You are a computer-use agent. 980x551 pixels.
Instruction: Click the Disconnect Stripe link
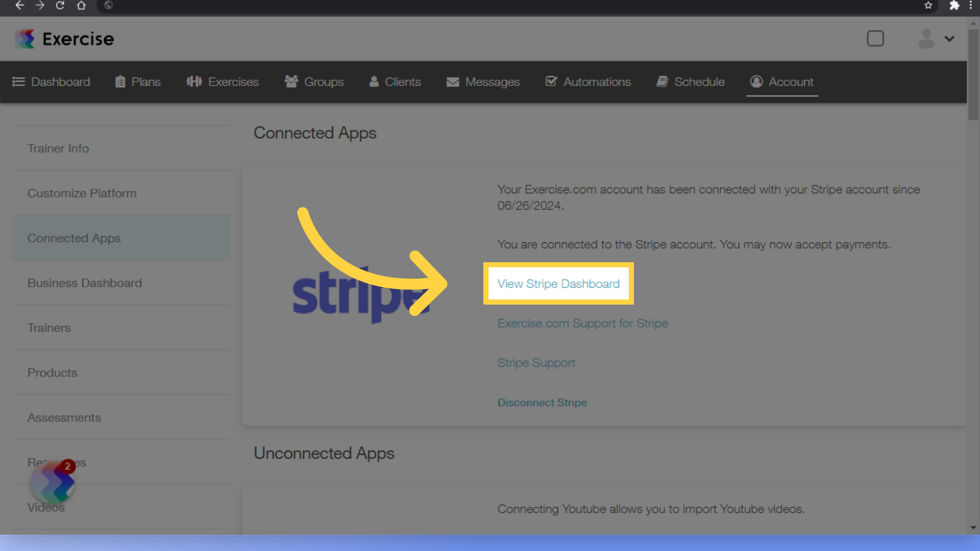[542, 403]
